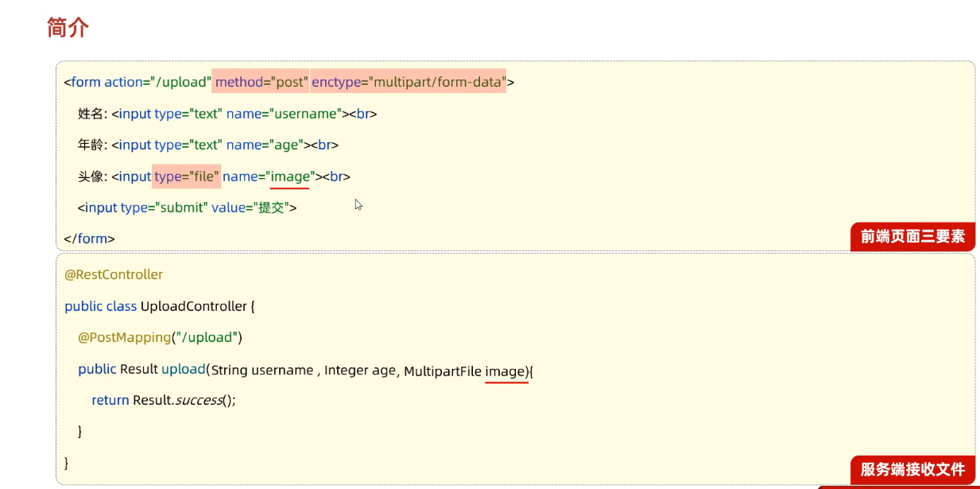The image size is (980, 489).
Task: Click the @RestController annotation
Action: tap(114, 274)
